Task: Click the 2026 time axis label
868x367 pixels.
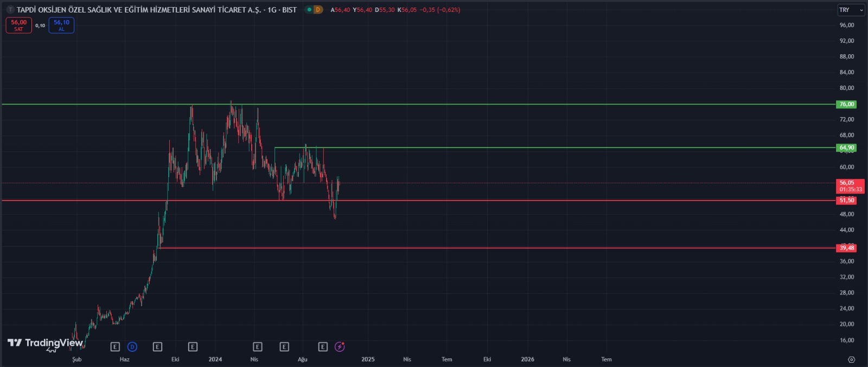Action: coord(527,359)
